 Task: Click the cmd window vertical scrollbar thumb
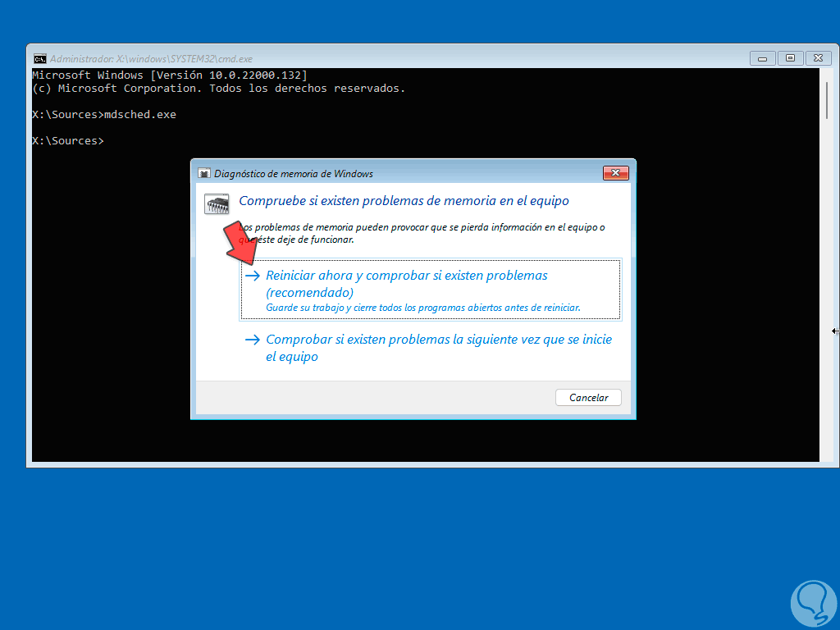827,101
